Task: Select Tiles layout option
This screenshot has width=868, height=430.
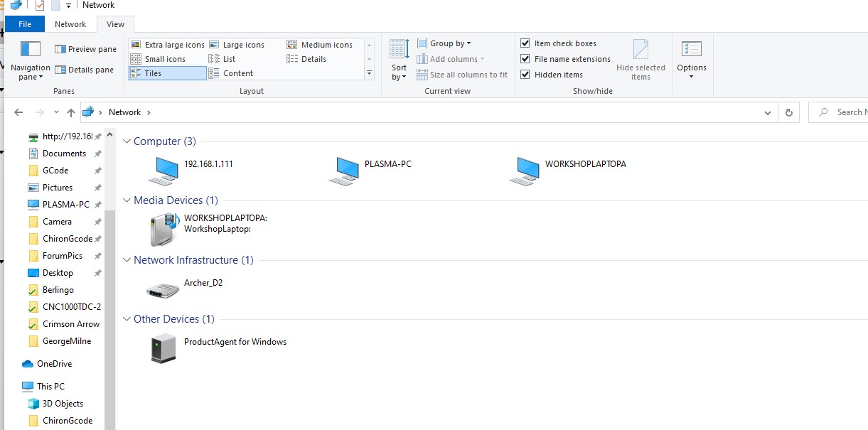Action: pyautogui.click(x=168, y=73)
